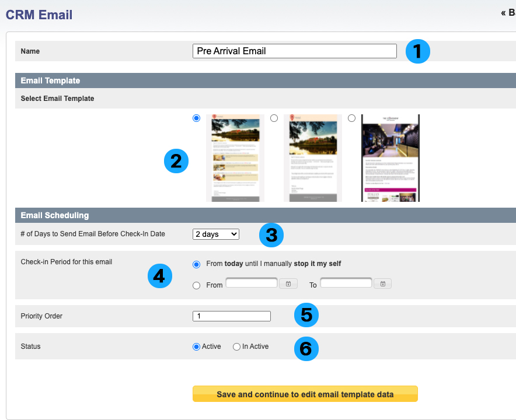Click the CRM Email page heading

click(39, 15)
